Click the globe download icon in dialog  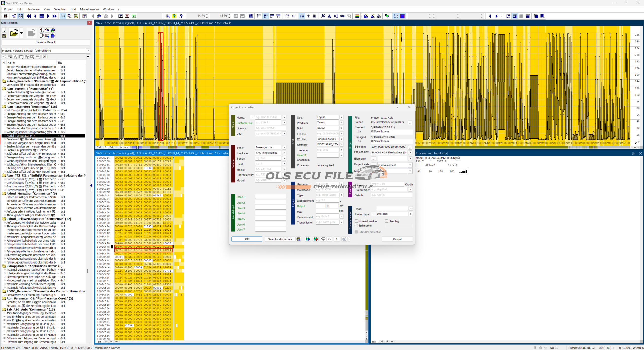tap(308, 239)
